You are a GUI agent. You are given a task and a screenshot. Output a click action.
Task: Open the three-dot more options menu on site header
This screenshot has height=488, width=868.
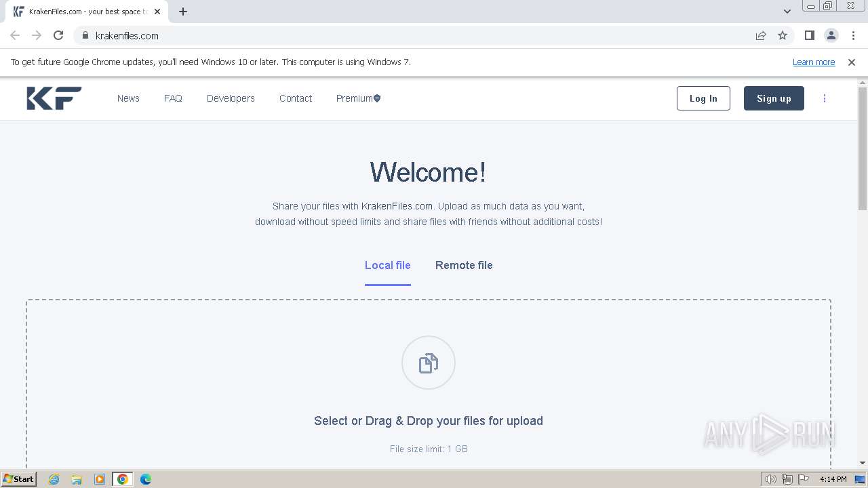825,98
